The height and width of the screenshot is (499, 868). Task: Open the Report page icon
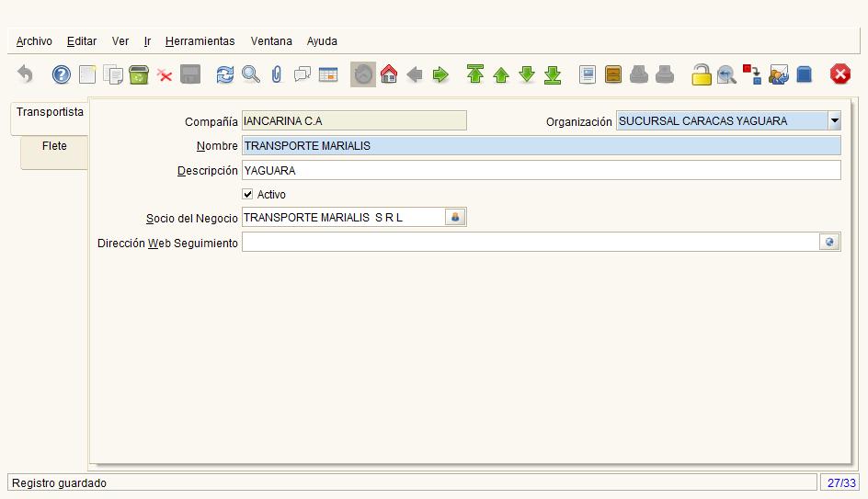pyautogui.click(x=588, y=74)
